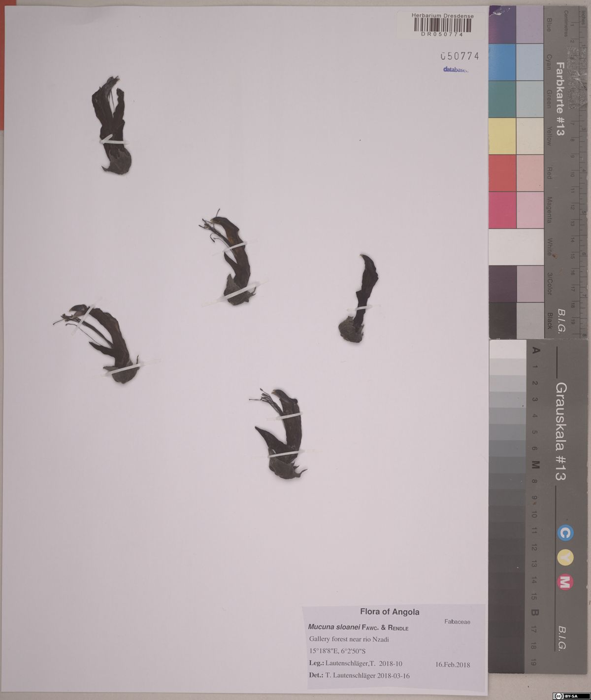The width and height of the screenshot is (591, 700).
Task: Click the blue database stamp
Action: click(x=456, y=70)
